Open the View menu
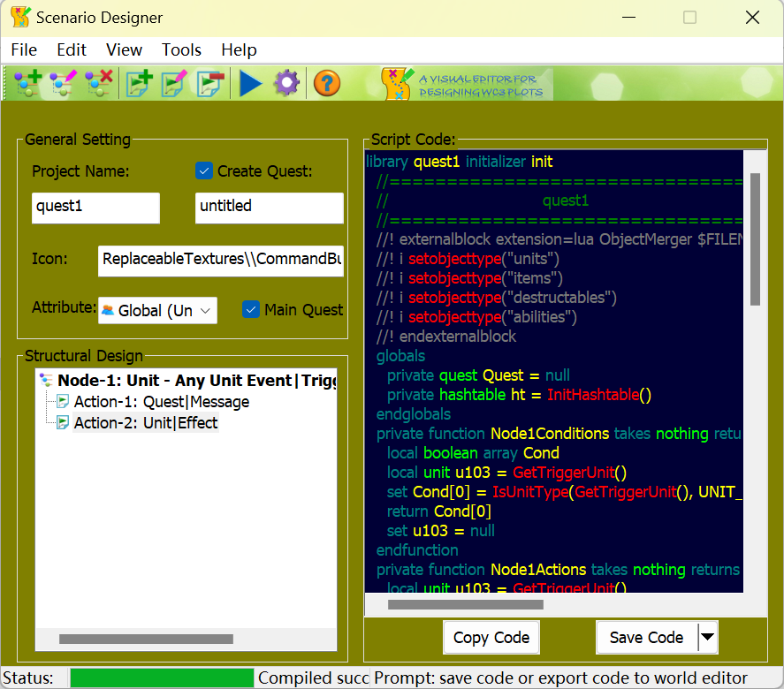This screenshot has width=784, height=689. (124, 50)
